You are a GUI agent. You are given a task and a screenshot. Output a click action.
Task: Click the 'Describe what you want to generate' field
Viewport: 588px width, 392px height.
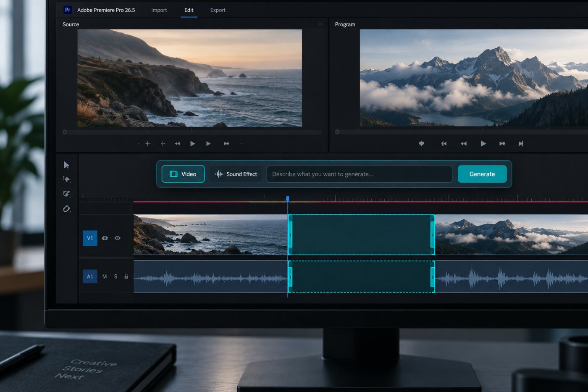coord(360,174)
